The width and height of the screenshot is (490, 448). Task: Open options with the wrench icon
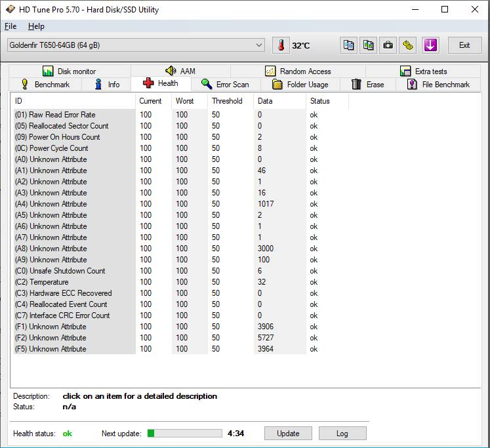click(x=407, y=45)
